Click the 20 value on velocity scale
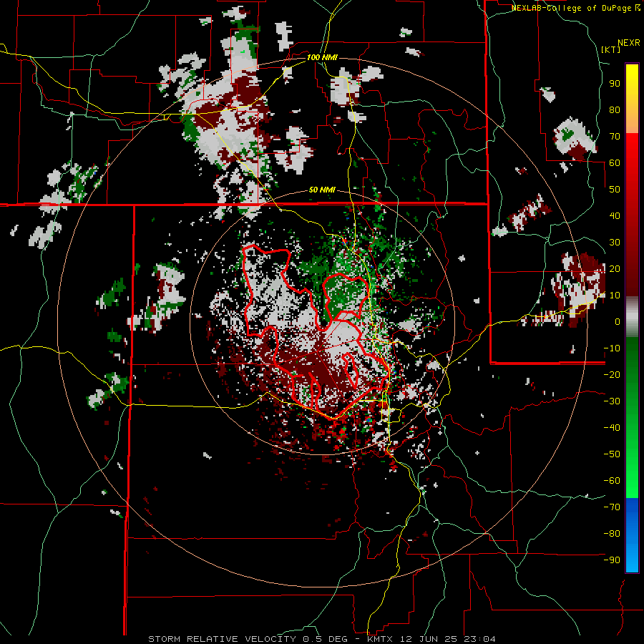Image resolution: width=644 pixels, height=644 pixels. point(615,269)
